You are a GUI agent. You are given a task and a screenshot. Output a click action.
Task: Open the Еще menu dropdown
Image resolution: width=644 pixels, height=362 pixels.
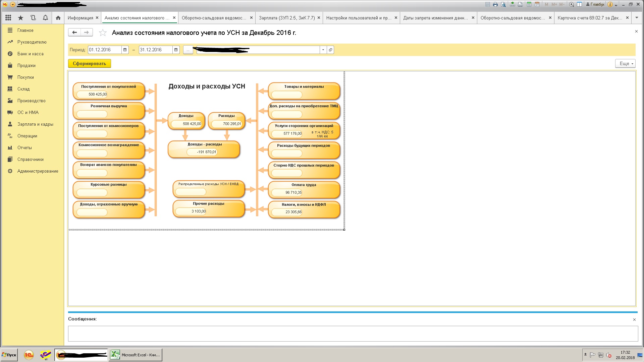pyautogui.click(x=625, y=63)
